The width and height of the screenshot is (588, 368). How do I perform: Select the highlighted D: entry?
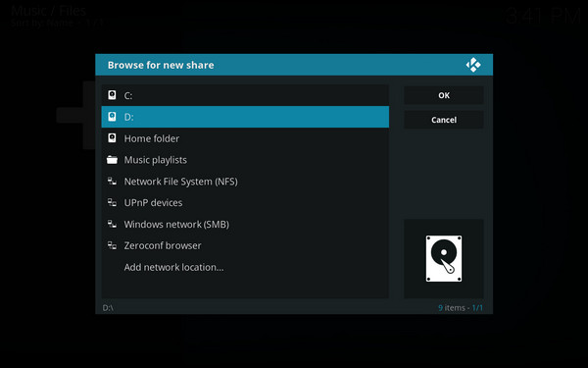pyautogui.click(x=245, y=117)
